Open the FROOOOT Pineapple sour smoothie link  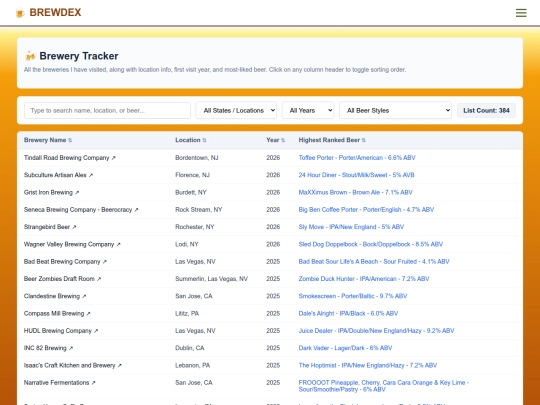[x=383, y=386]
